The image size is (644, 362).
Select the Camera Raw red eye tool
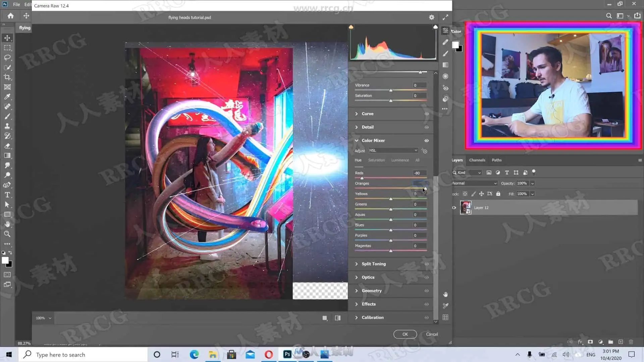tap(445, 88)
